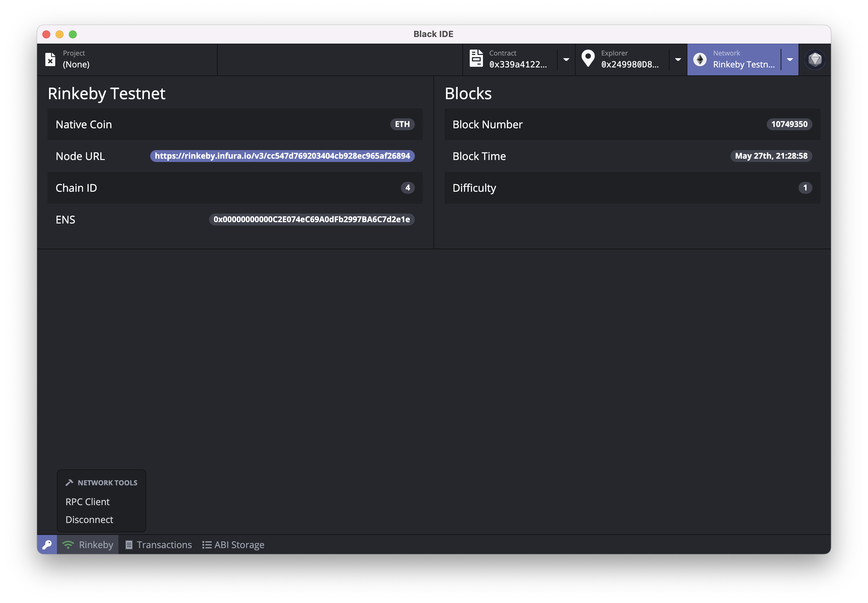The image size is (868, 603).
Task: Click the Infura Node URL link
Action: (x=282, y=156)
